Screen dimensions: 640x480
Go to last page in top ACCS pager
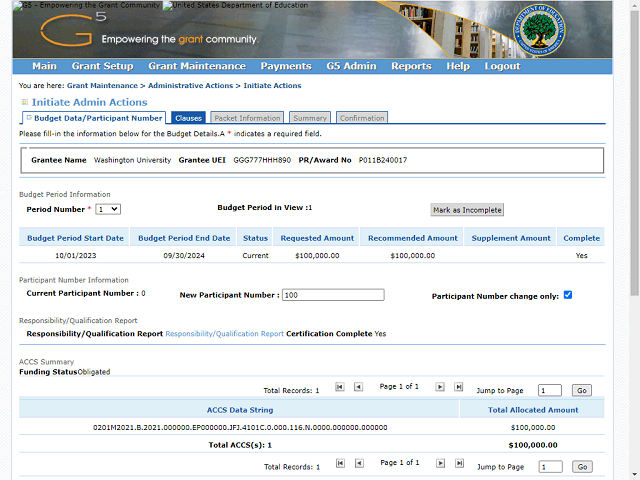point(459,387)
